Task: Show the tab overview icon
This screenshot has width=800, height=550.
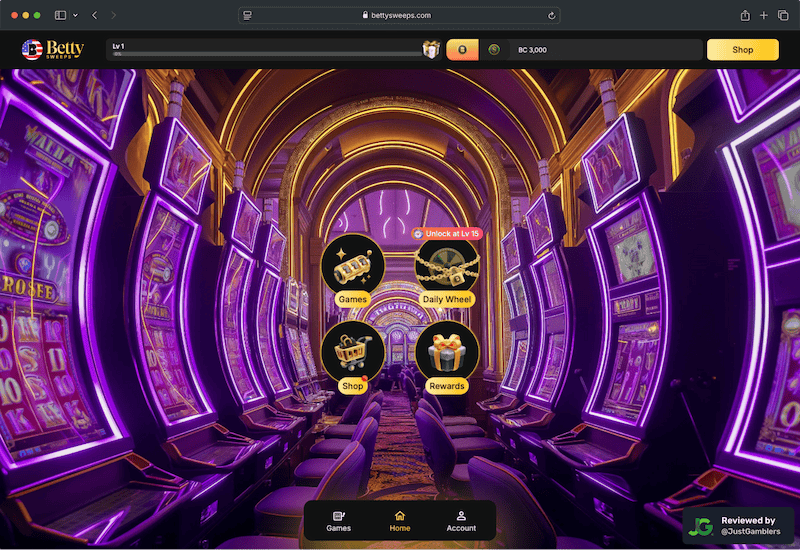Action: 783,15
